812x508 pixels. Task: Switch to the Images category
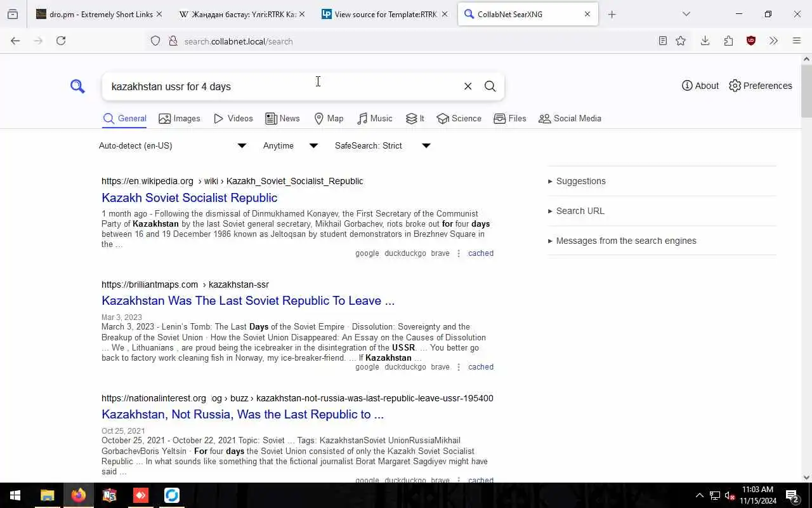[180, 119]
